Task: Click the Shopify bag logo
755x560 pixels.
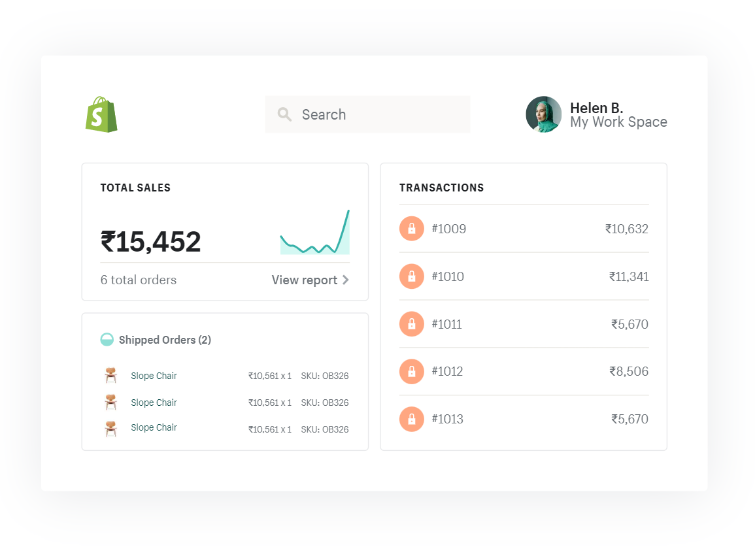Action: pyautogui.click(x=101, y=115)
